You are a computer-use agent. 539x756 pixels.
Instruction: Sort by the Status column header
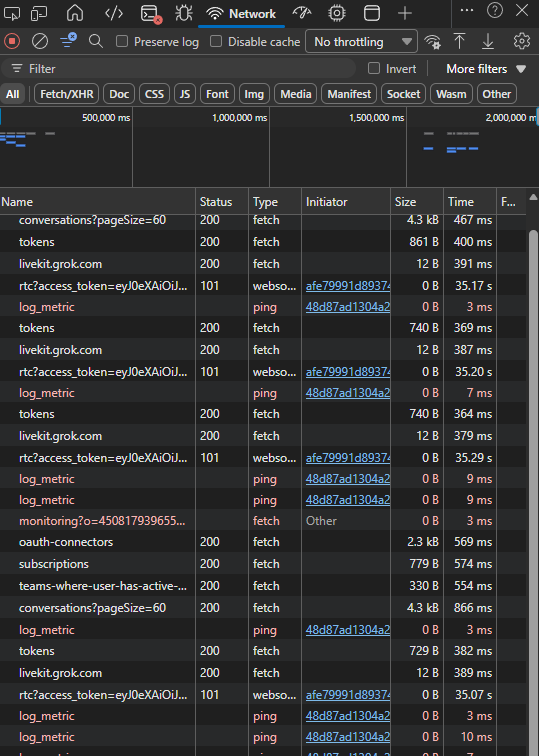[222, 202]
